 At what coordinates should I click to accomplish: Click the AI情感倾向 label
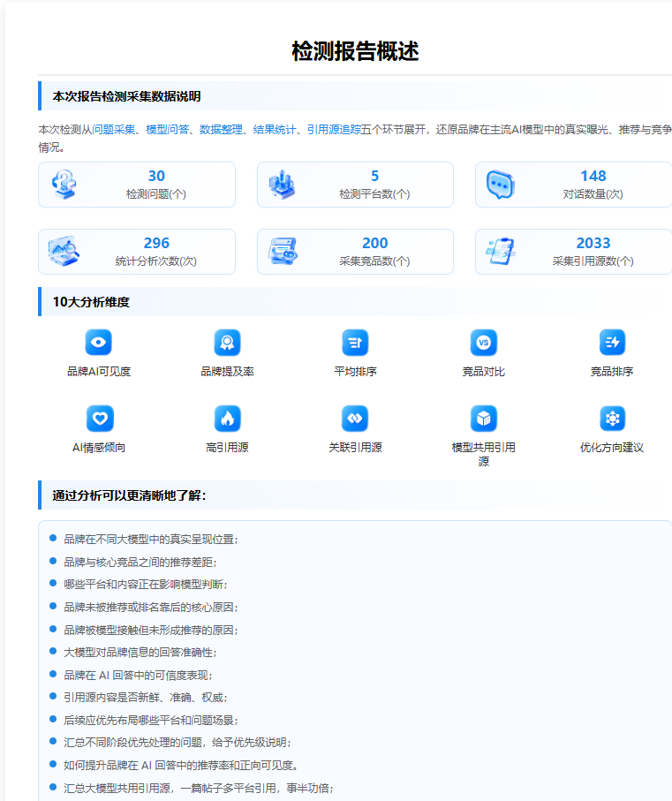(x=99, y=448)
